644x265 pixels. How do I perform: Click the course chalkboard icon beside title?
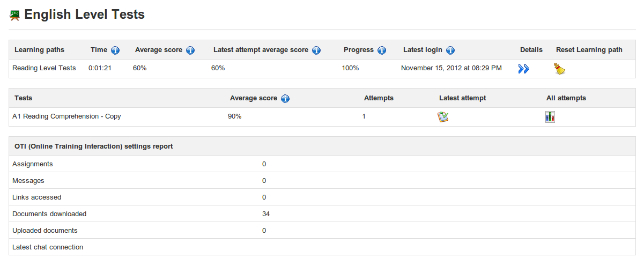(15, 16)
